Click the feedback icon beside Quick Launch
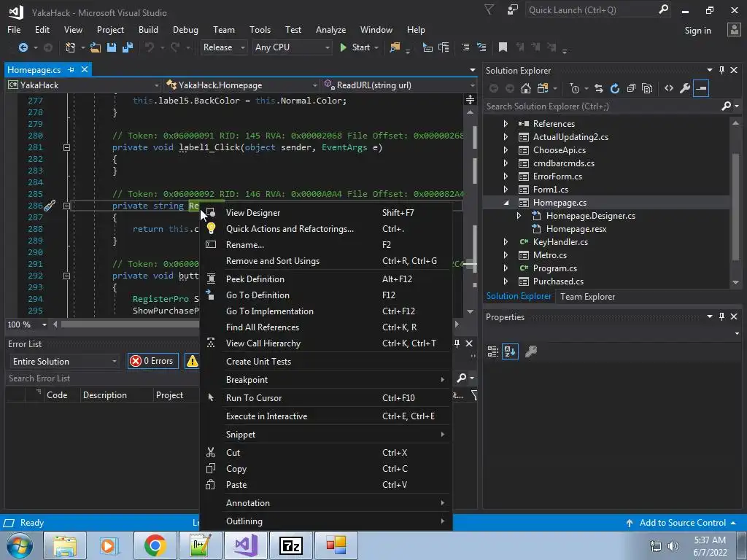The image size is (747, 560). pos(513,9)
